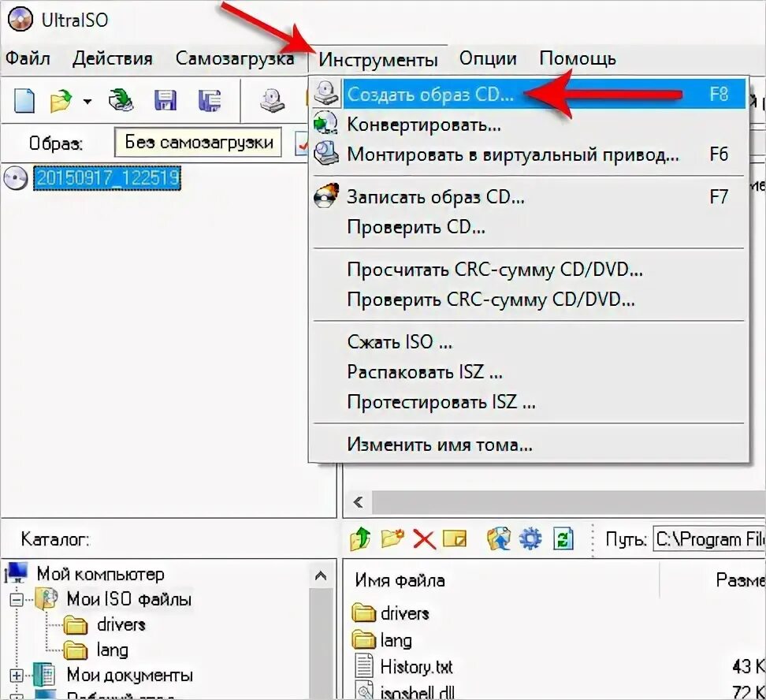
Task: Select Мои документы tree item
Action: 129,675
